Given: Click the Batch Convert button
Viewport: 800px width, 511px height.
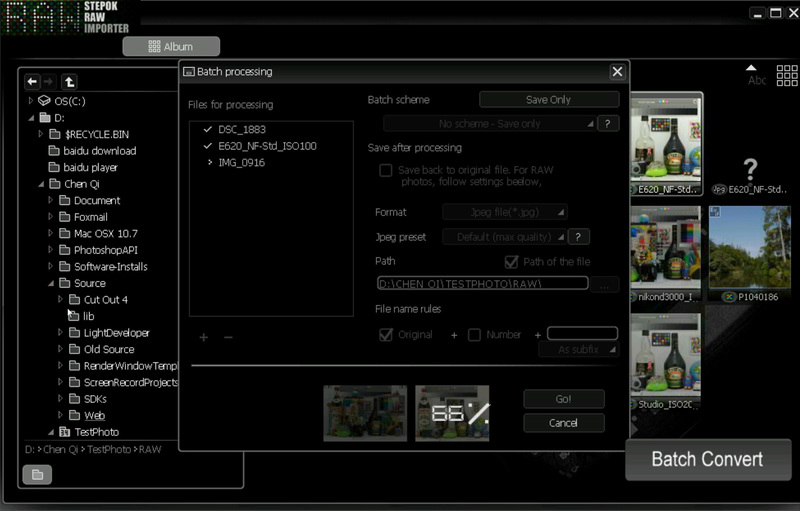Looking at the screenshot, I should click(x=707, y=460).
